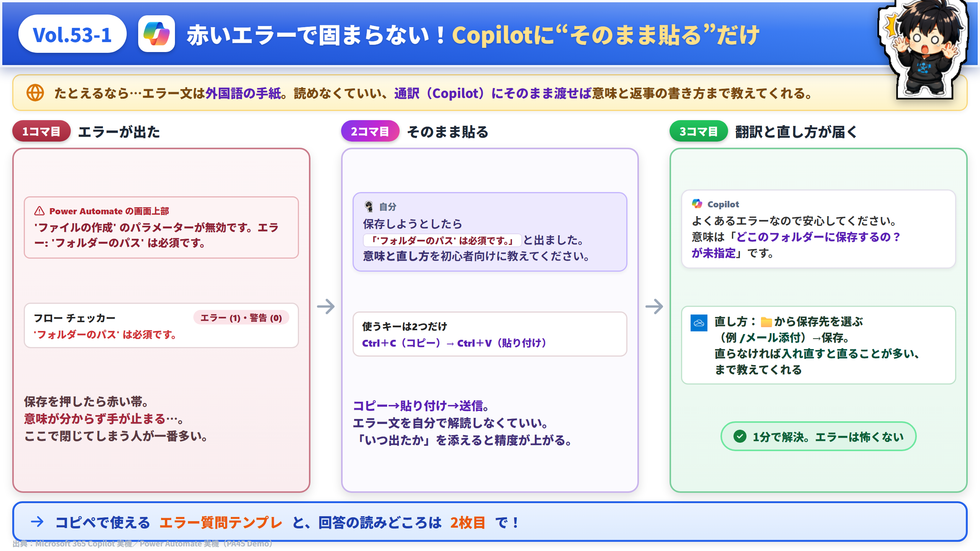
Task: Click the heading 翻訳と直し方が届く
Action: 796,132
